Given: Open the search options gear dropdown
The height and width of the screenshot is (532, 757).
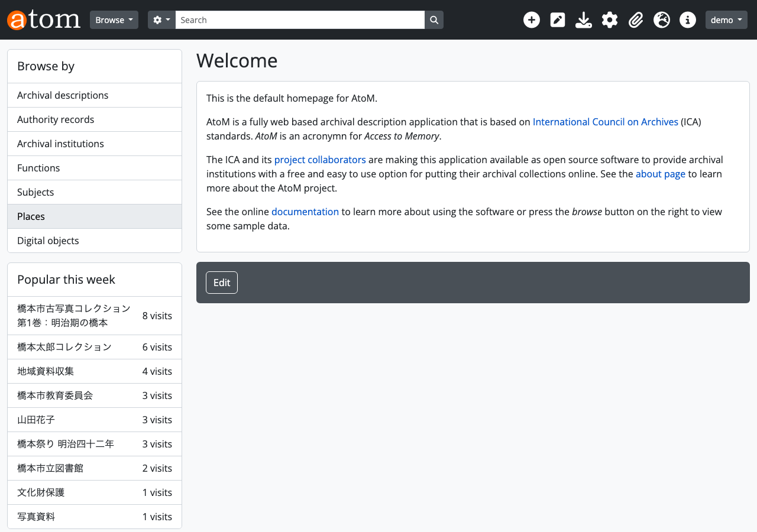Looking at the screenshot, I should point(161,20).
